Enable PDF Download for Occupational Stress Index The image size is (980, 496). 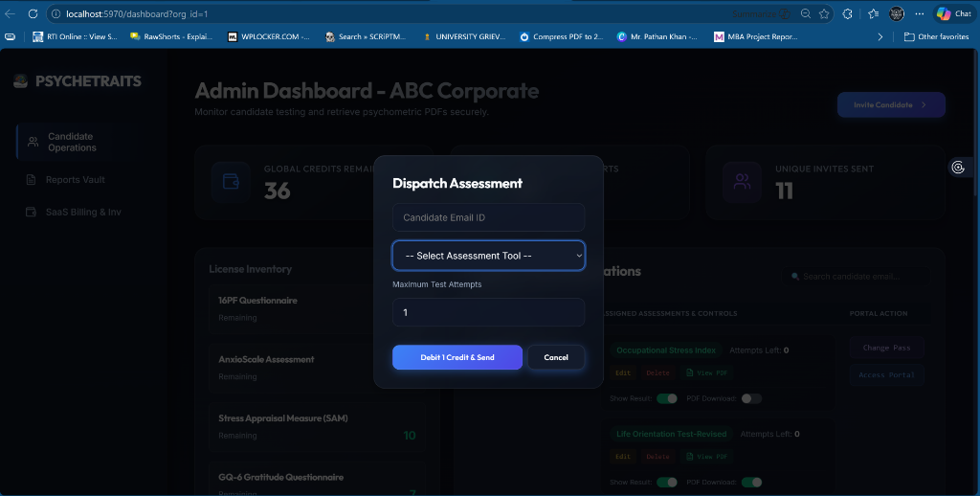(x=751, y=398)
